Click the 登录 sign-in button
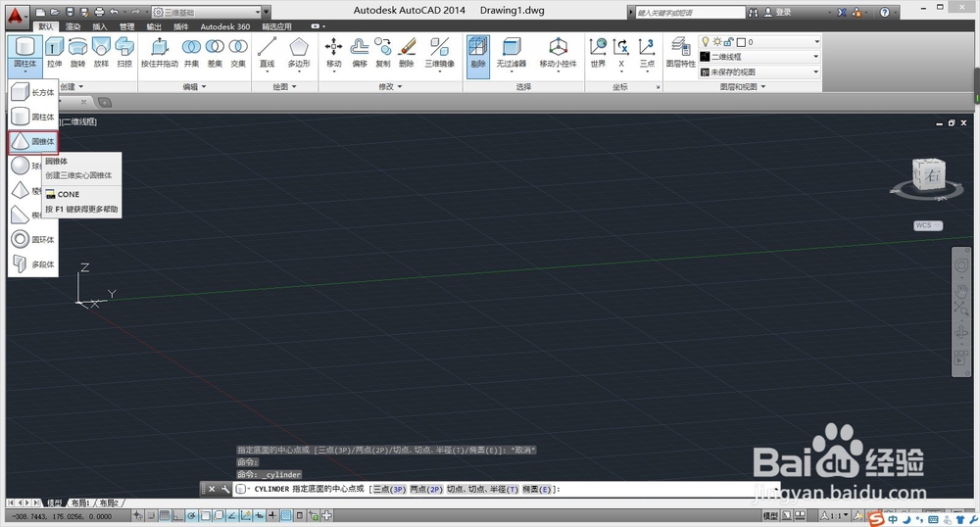980x527 pixels. 779,13
